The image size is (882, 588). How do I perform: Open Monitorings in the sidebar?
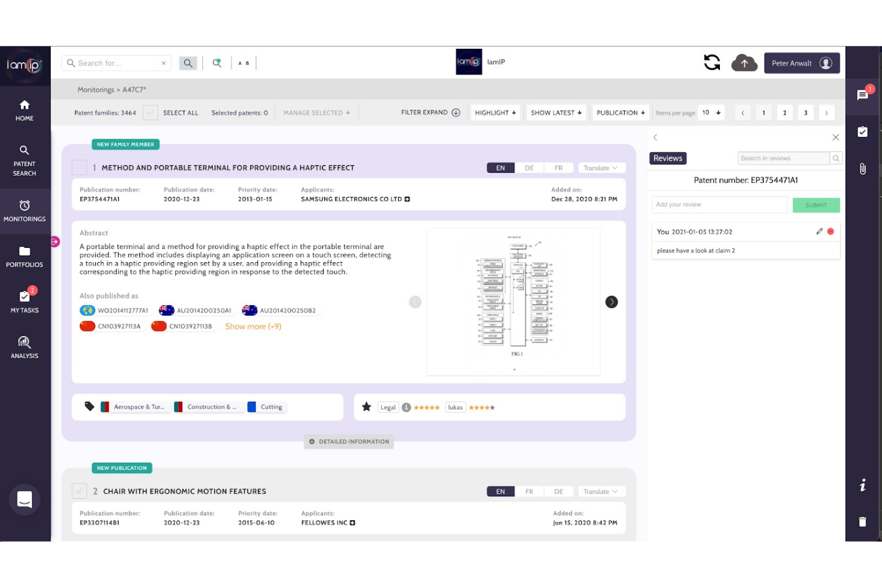point(24,211)
